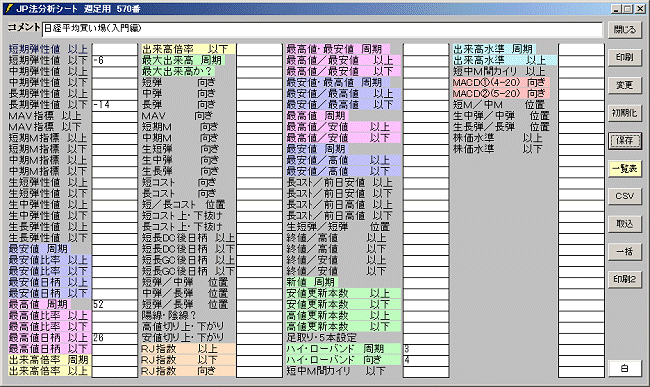Click the field beside 短中M間カイリ 以下

click(x=426, y=371)
